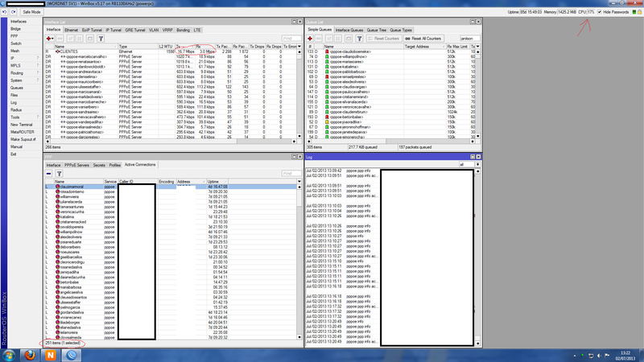This screenshot has height=362, width=644.
Task: Open the Bonding tab in Interface List
Action: [184, 30]
